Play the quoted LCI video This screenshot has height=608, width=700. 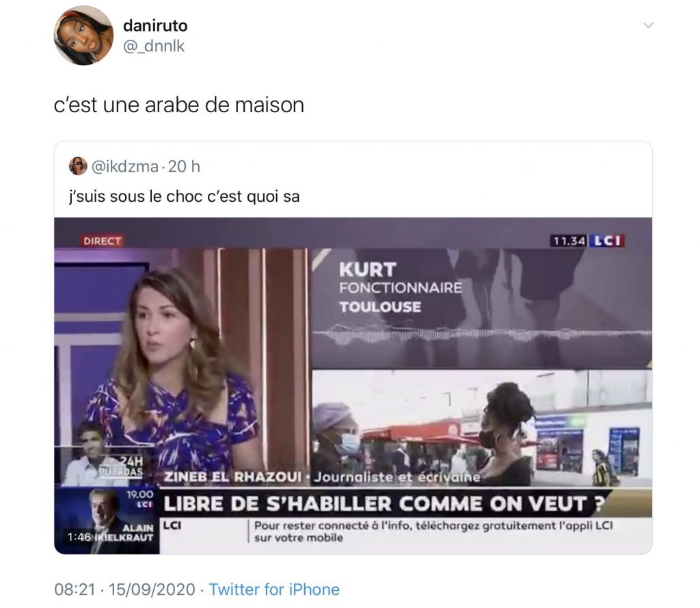coord(353,386)
